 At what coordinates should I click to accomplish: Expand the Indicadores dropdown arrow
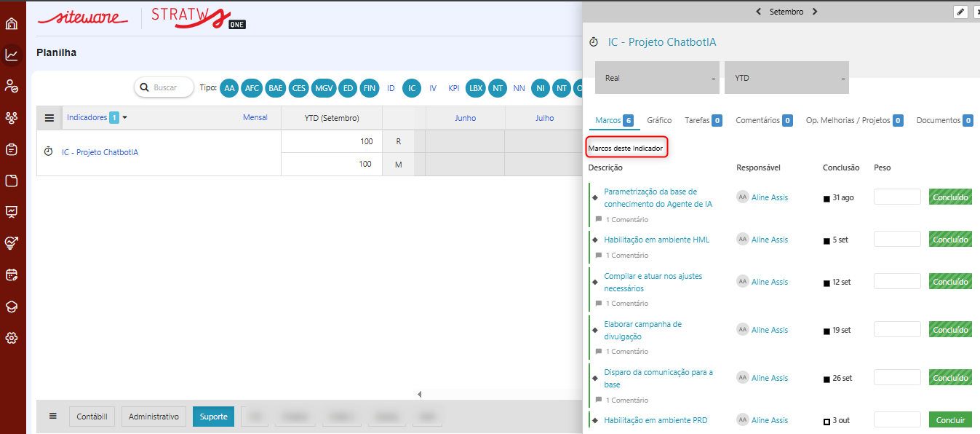[124, 117]
